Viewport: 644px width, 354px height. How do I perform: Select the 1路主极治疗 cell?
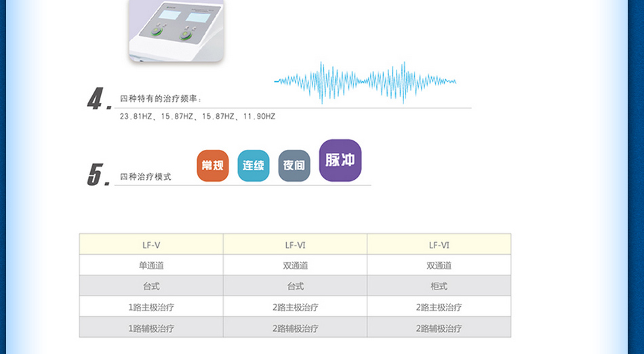coord(151,307)
